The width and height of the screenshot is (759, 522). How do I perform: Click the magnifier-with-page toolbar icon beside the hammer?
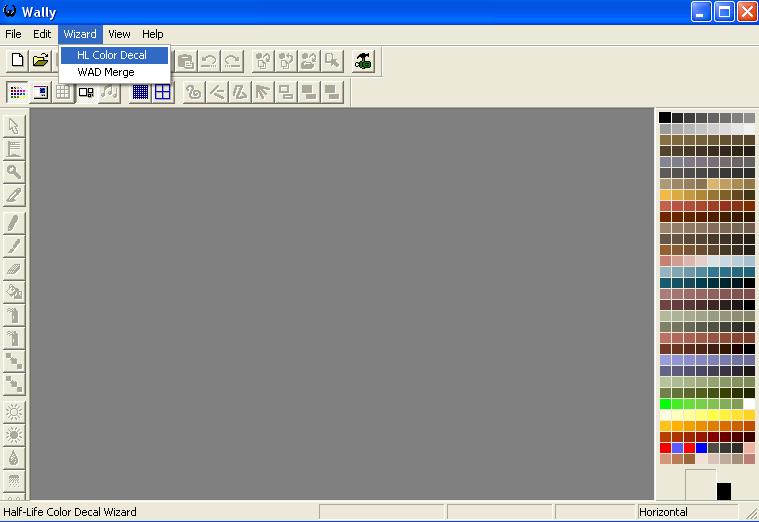(x=333, y=61)
